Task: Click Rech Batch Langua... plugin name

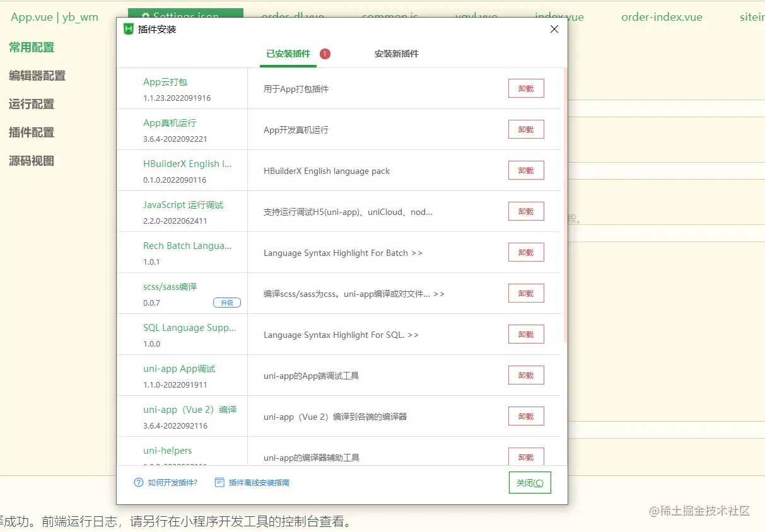Action: point(187,246)
